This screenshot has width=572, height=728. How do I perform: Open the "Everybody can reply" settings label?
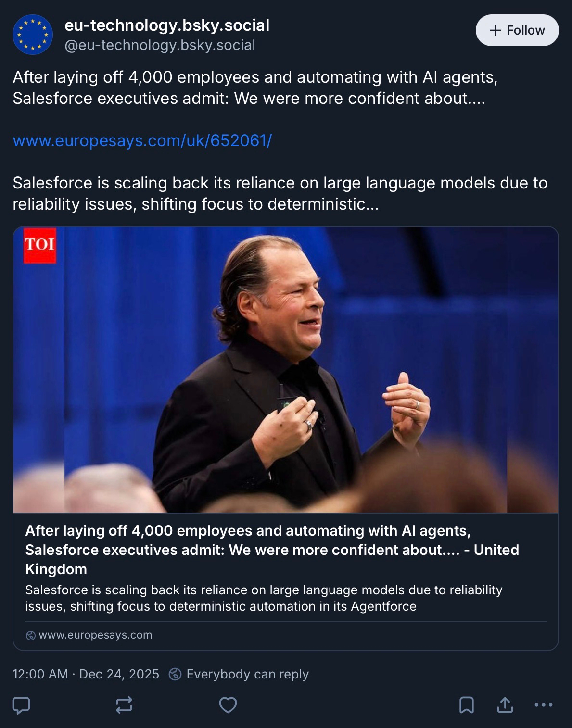tap(247, 674)
